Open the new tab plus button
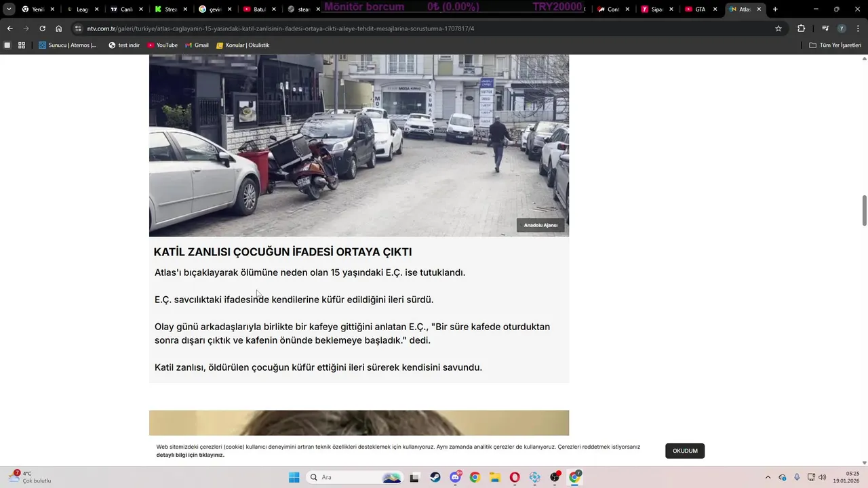This screenshot has height=488, width=868. coord(775,9)
